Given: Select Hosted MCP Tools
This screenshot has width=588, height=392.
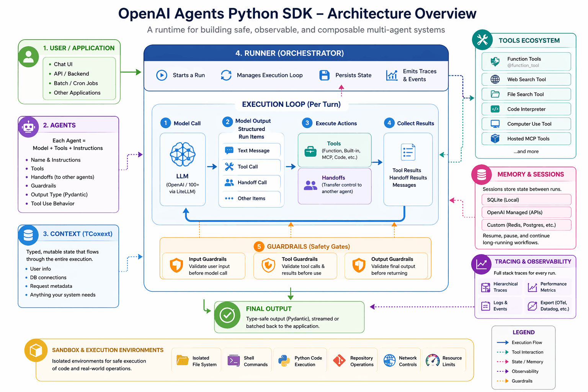Looking at the screenshot, I should click(526, 139).
